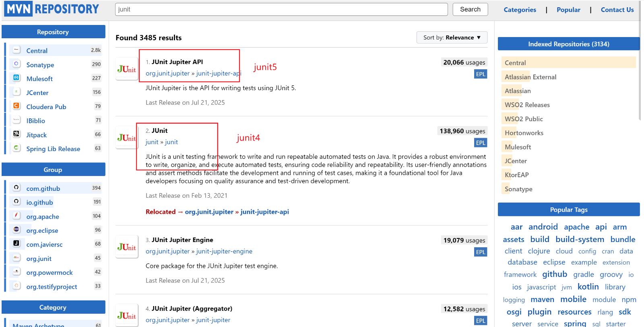Click the 20,066 usages count

(464, 62)
